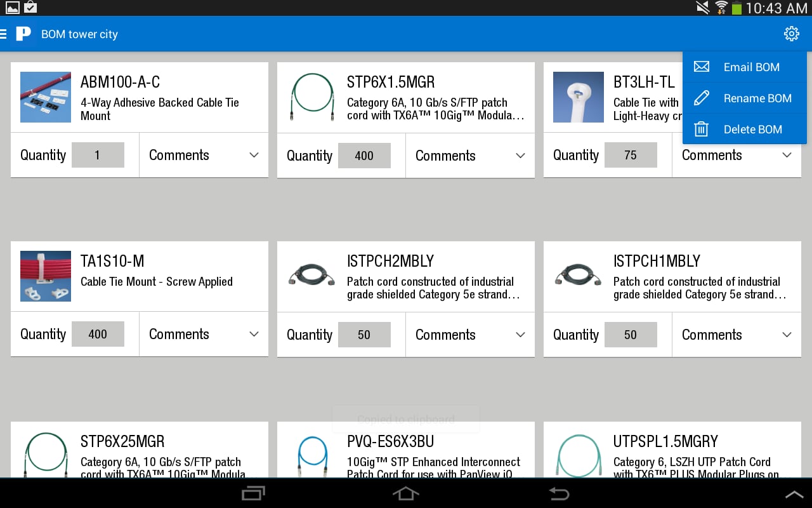Click the pencil icon for Rename BOM
812x508 pixels.
pos(701,98)
